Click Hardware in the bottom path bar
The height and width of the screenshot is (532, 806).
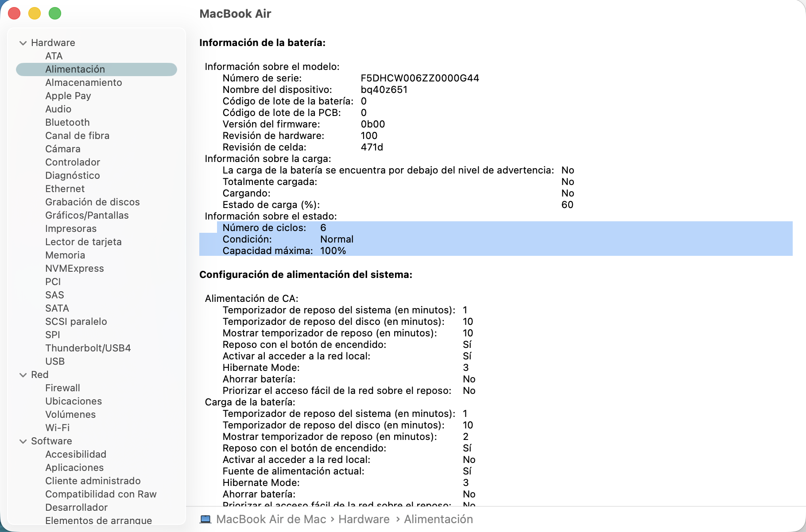point(364,519)
